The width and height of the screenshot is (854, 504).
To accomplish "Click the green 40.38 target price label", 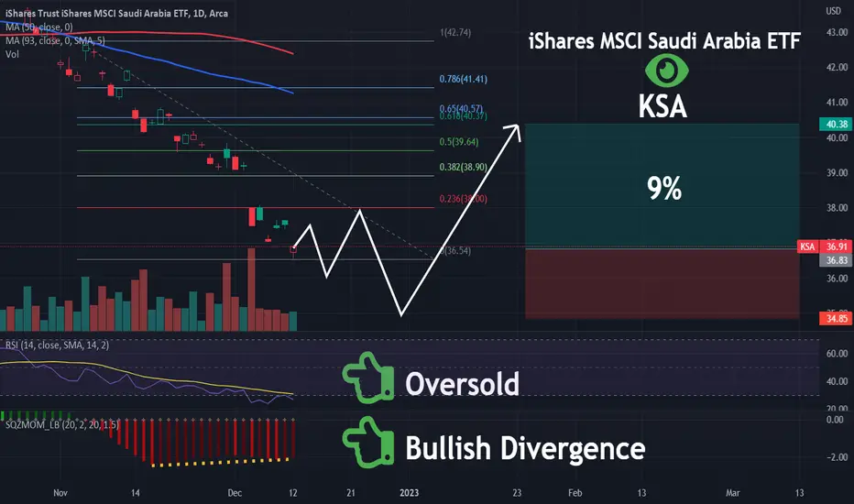I will 836,125.
